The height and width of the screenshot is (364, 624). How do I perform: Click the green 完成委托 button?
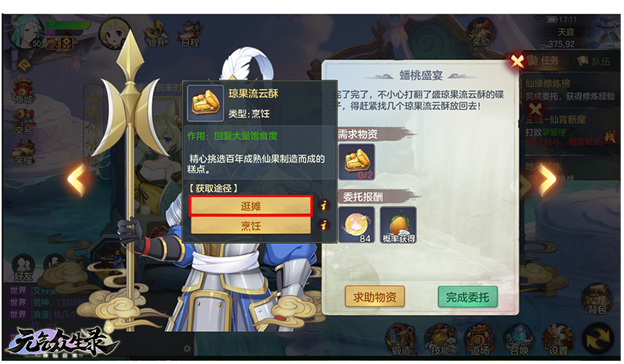coord(467,296)
